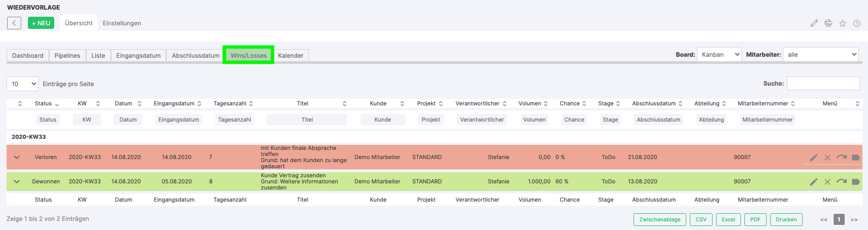
Task: Mark page as favorite with the star icon
Action: coord(843,23)
